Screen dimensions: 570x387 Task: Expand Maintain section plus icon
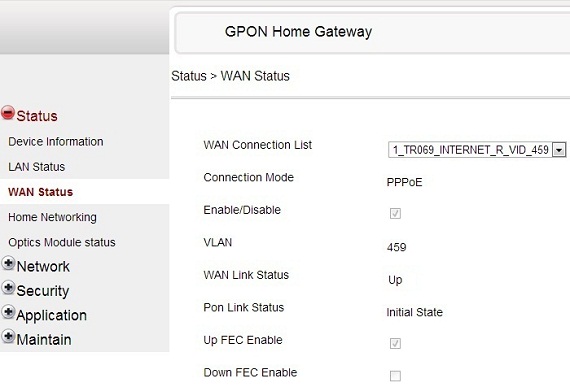pyautogui.click(x=8, y=336)
